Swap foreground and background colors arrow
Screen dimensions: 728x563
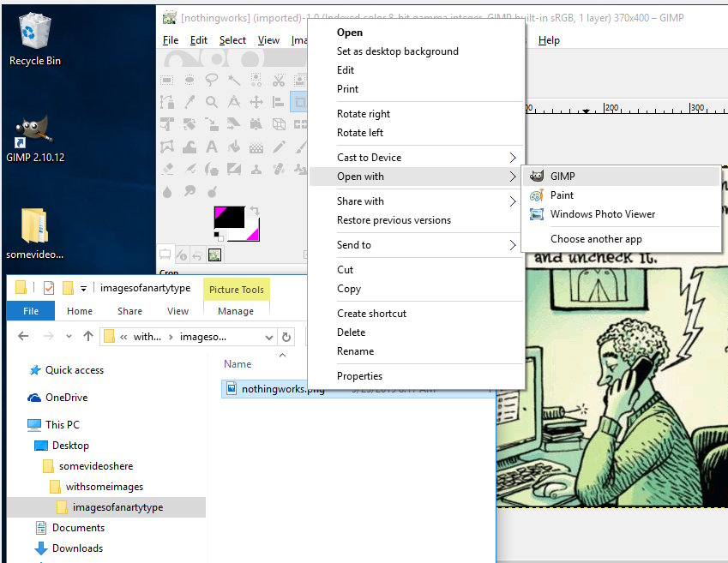[x=255, y=211]
